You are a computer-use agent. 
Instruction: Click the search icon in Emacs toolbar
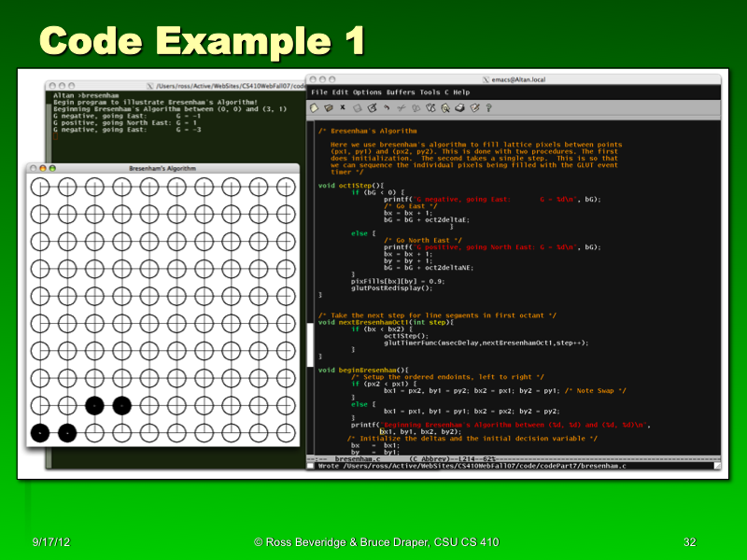coord(445,108)
